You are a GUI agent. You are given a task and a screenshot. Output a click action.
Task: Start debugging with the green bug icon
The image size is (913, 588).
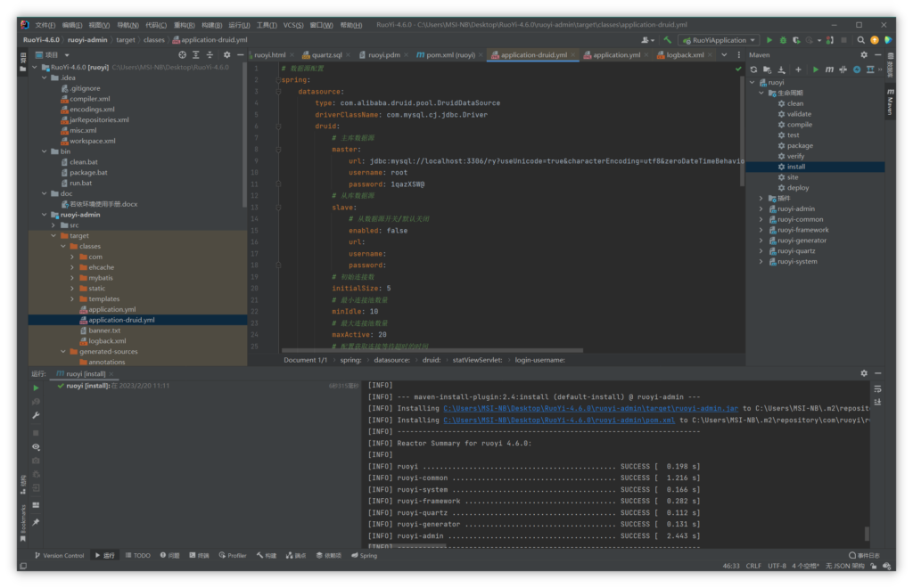[x=783, y=40]
